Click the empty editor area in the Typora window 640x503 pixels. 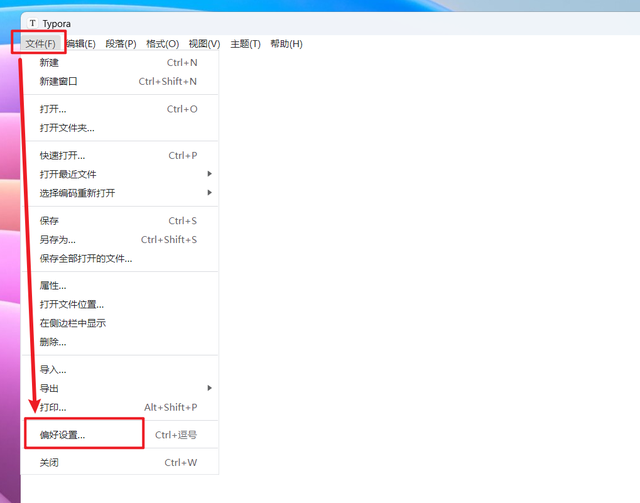[429, 278]
